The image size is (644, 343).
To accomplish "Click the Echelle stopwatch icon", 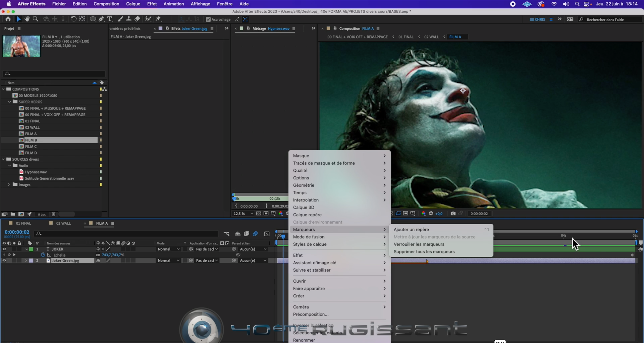I will coord(43,255).
